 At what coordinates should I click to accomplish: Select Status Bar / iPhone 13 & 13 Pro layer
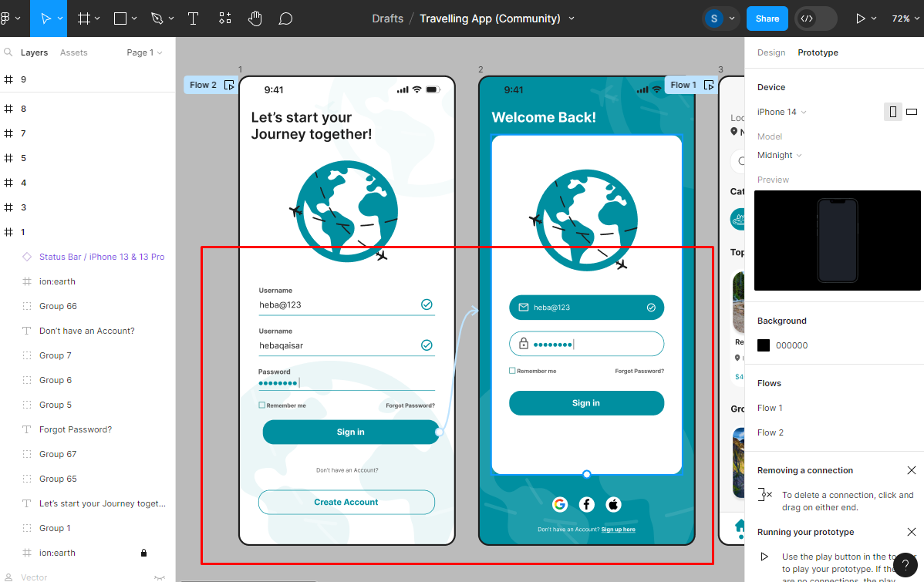pyautogui.click(x=88, y=257)
